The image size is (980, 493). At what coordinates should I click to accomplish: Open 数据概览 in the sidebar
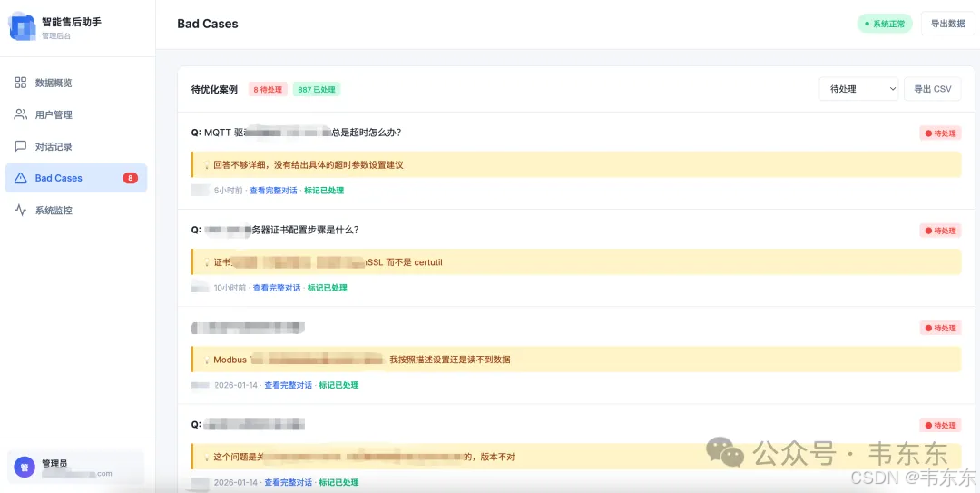pos(76,83)
